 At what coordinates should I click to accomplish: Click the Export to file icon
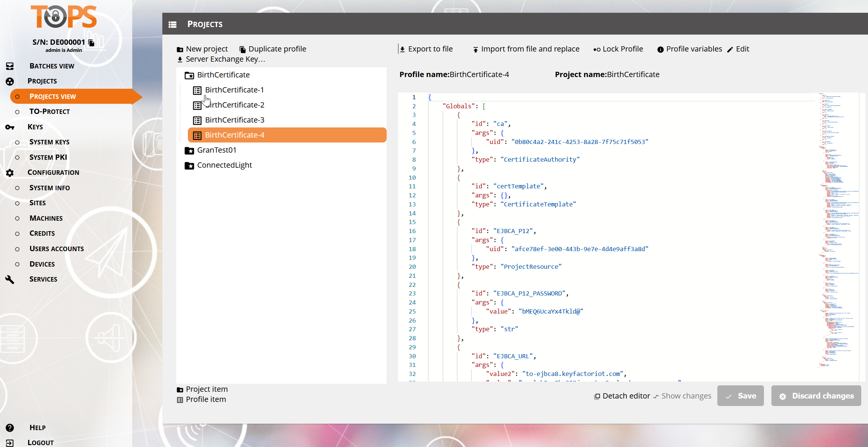402,49
